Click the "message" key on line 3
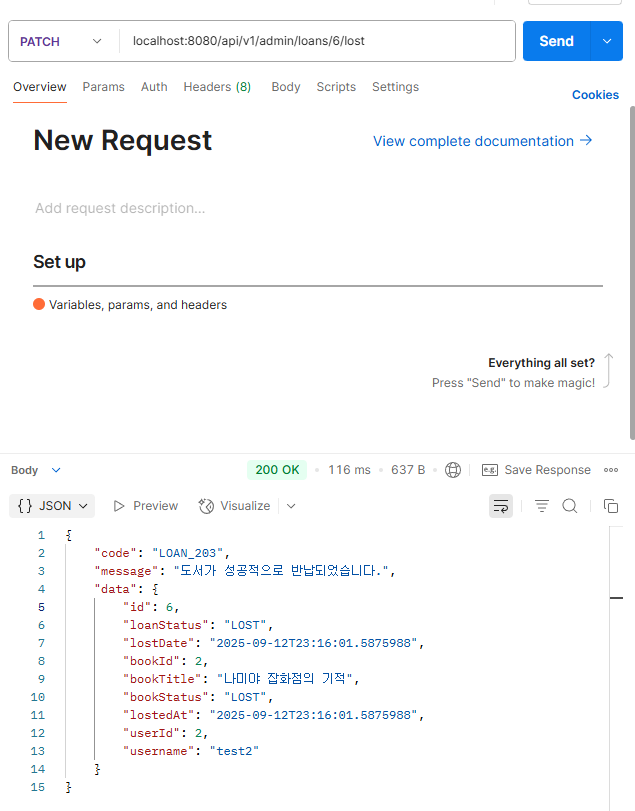This screenshot has height=811, width=635. (126, 571)
